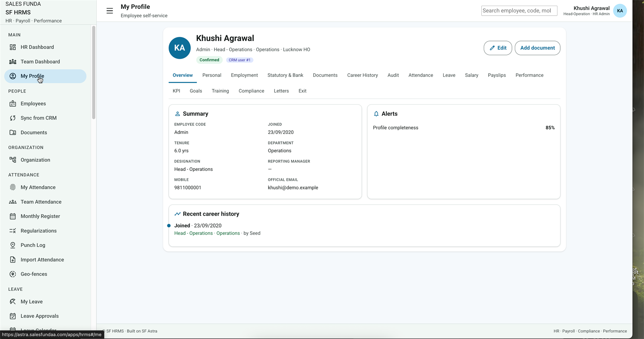Open the Employment tab

pos(244,75)
